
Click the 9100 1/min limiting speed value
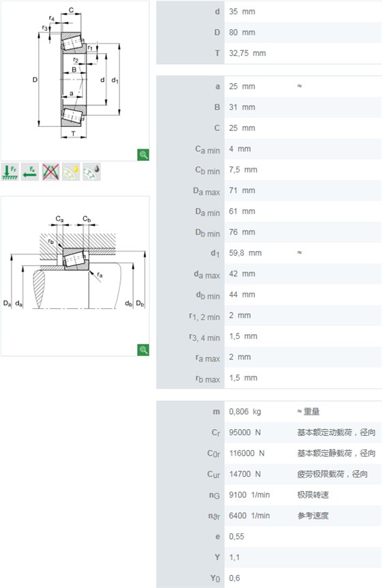click(x=249, y=495)
